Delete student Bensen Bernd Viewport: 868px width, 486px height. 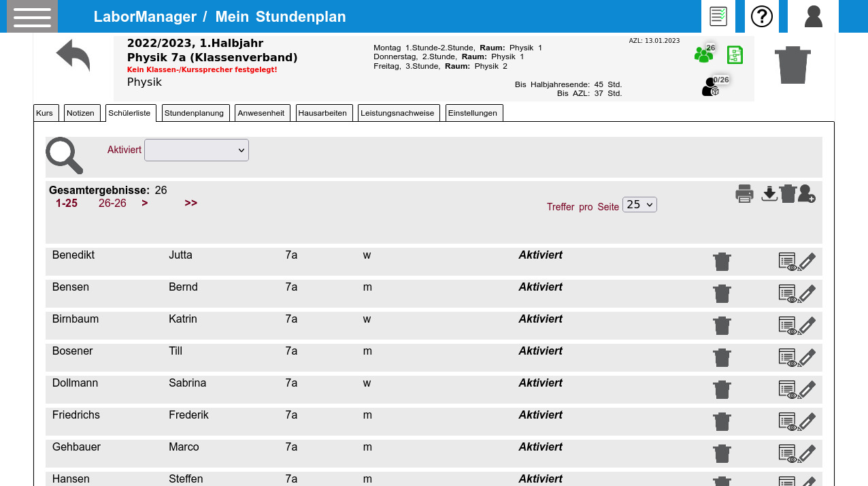point(722,293)
